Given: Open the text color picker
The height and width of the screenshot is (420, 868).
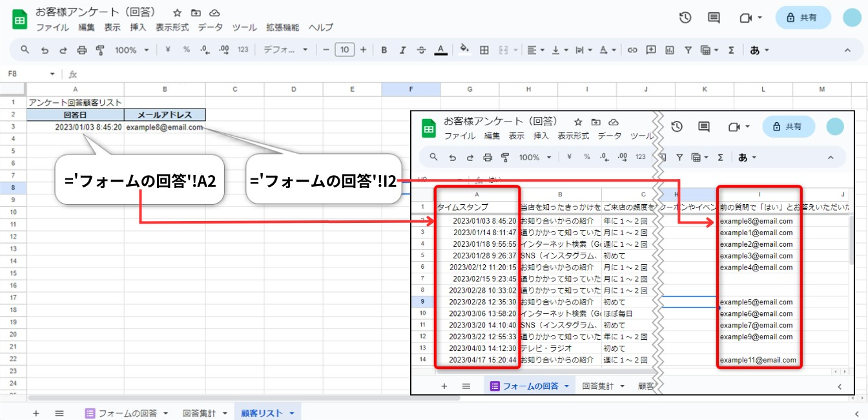Looking at the screenshot, I should click(440, 50).
